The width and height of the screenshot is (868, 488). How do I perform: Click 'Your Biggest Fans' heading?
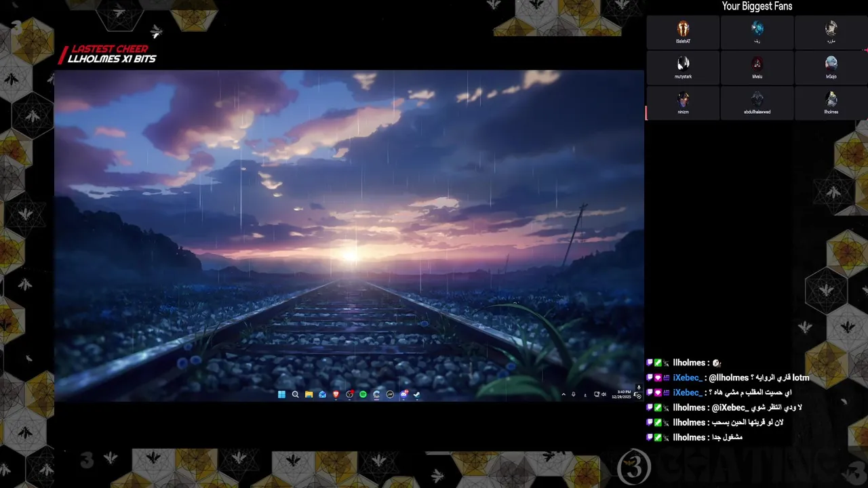click(757, 6)
